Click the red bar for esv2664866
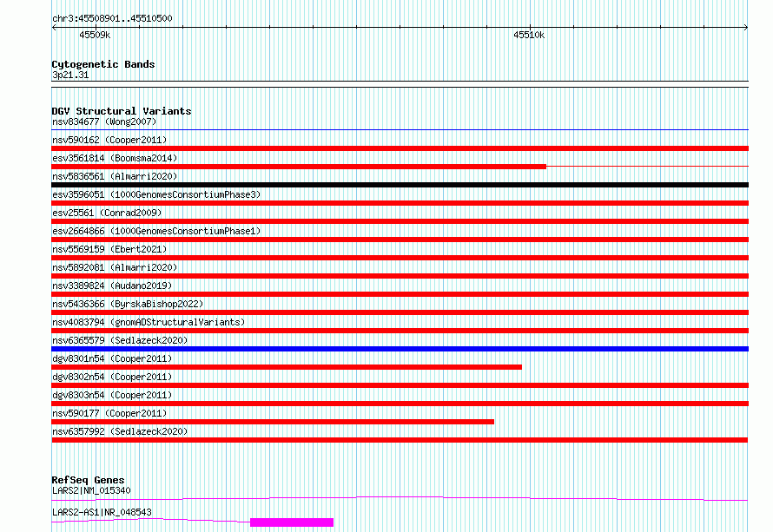Viewport: 773px width, 532px height. [400, 240]
